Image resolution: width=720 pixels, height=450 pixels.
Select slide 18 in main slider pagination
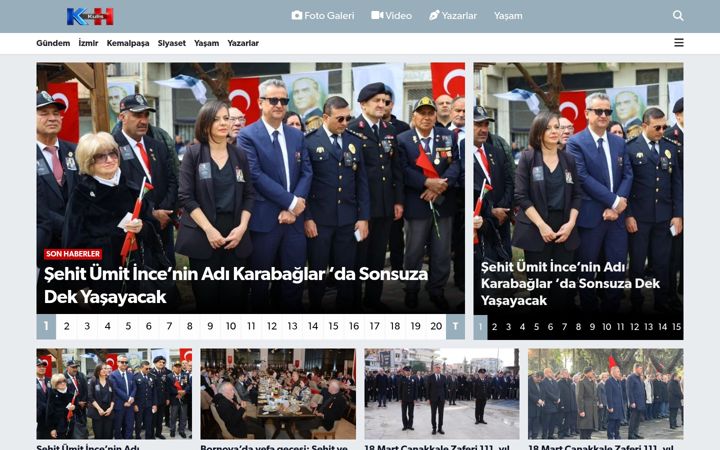(x=395, y=326)
